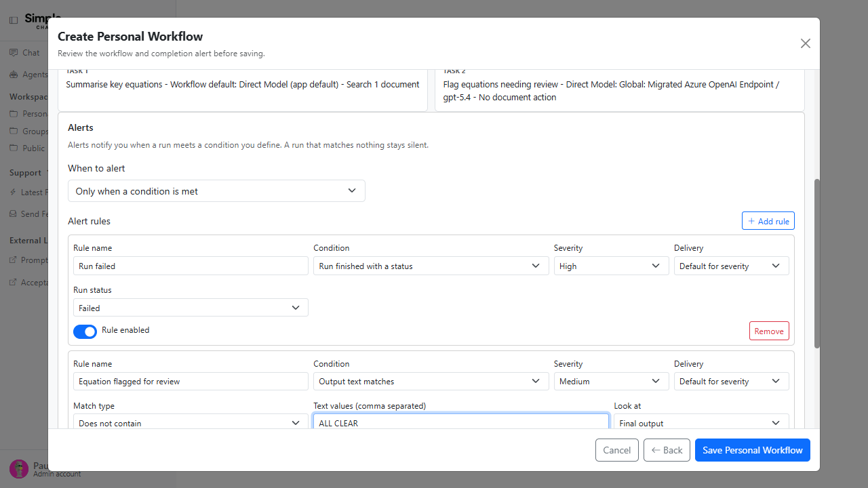
Task: Click the Alerts section heading
Action: click(81, 127)
